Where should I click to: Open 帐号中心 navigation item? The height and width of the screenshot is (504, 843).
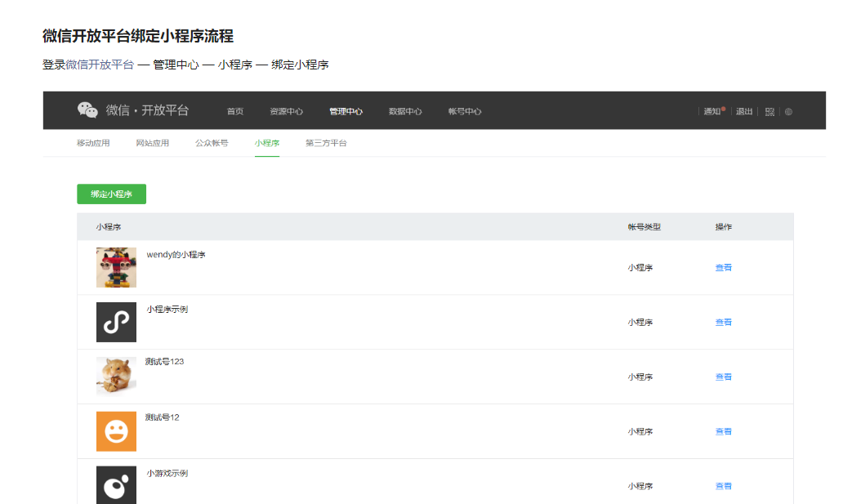pyautogui.click(x=465, y=111)
